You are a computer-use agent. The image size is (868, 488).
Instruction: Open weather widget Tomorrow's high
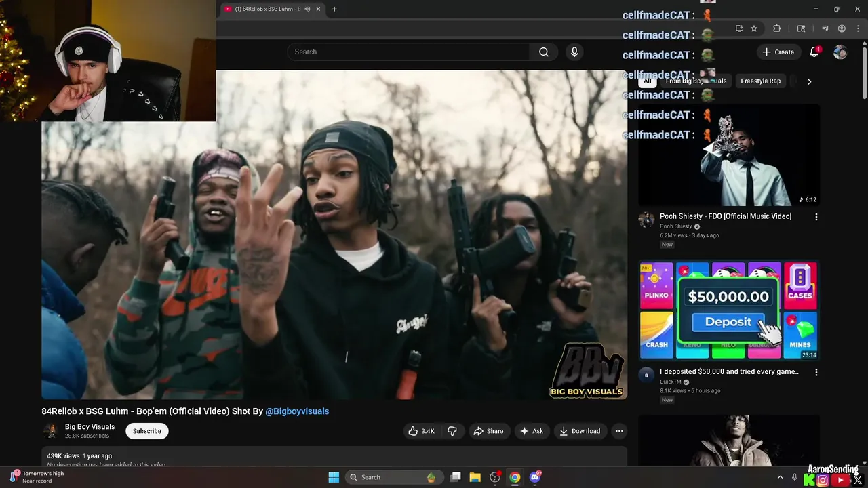[x=37, y=477]
